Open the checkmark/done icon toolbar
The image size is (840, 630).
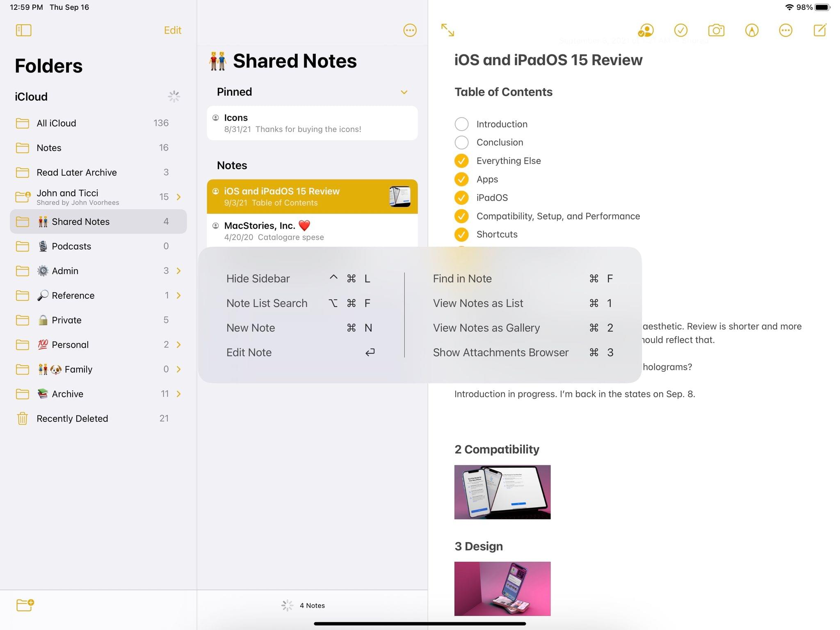(680, 30)
